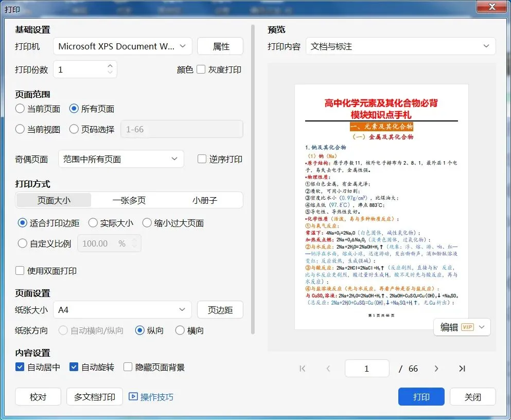Click the 基础设置 section heading

pyautogui.click(x=32, y=30)
